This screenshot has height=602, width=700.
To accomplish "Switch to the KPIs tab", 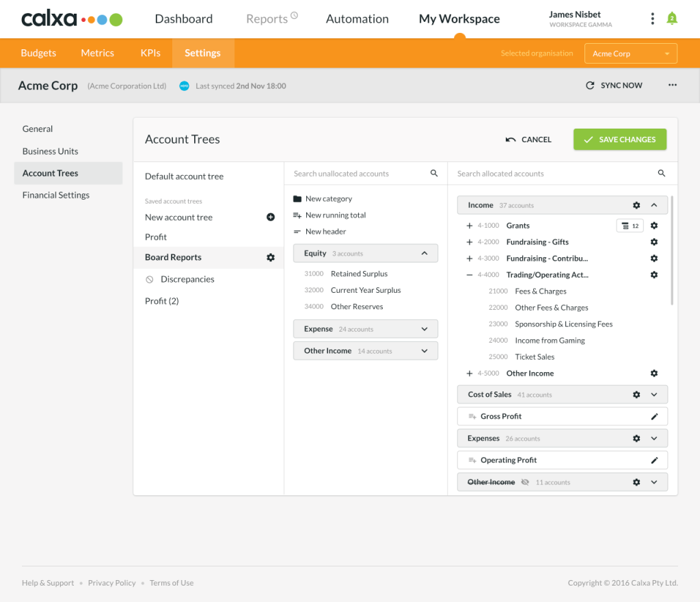I will pyautogui.click(x=150, y=53).
